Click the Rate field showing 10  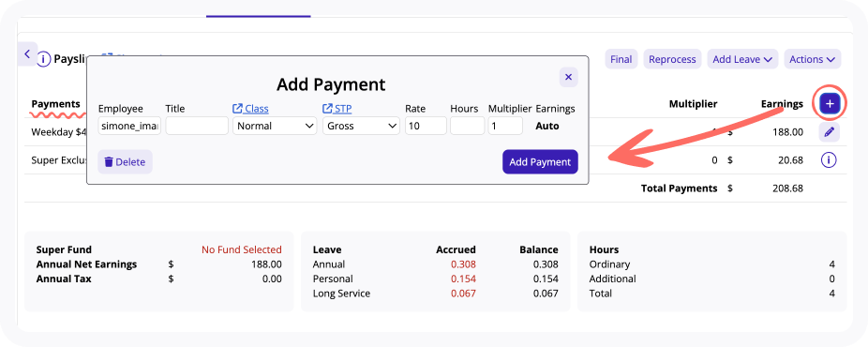[426, 126]
